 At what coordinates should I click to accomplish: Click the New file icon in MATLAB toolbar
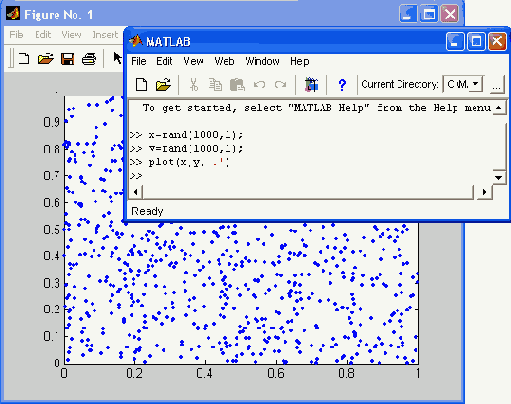tap(142, 85)
